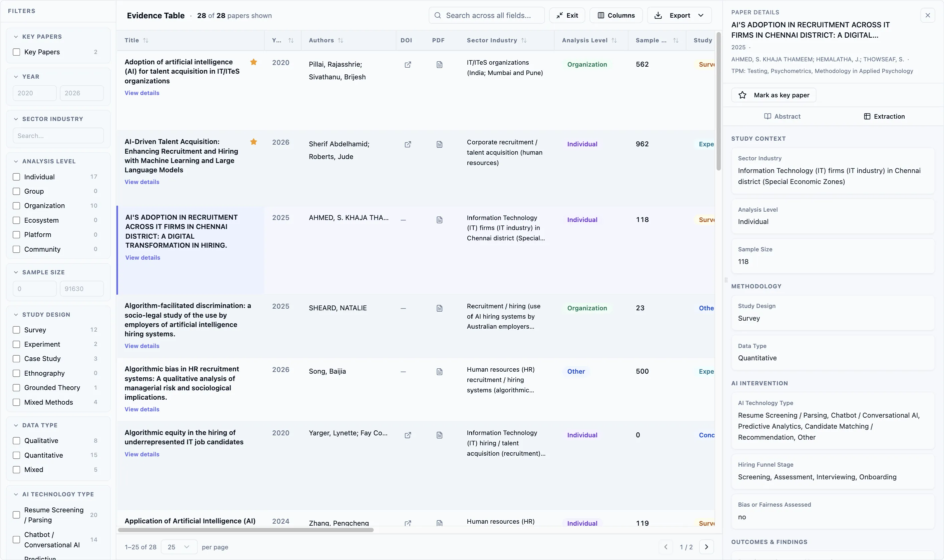Open PDF of Pillai, Rajasshrie paper
The width and height of the screenshot is (944, 560).
439,65
